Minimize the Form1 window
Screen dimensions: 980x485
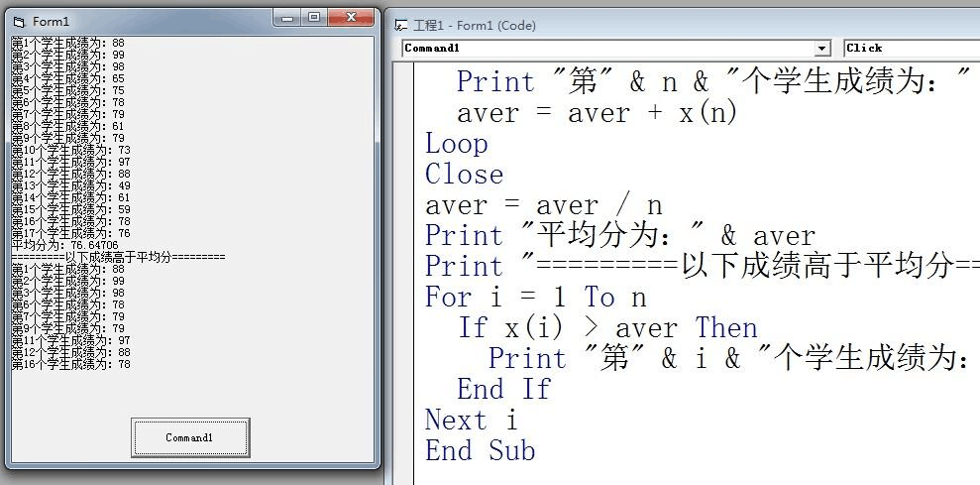point(287,18)
